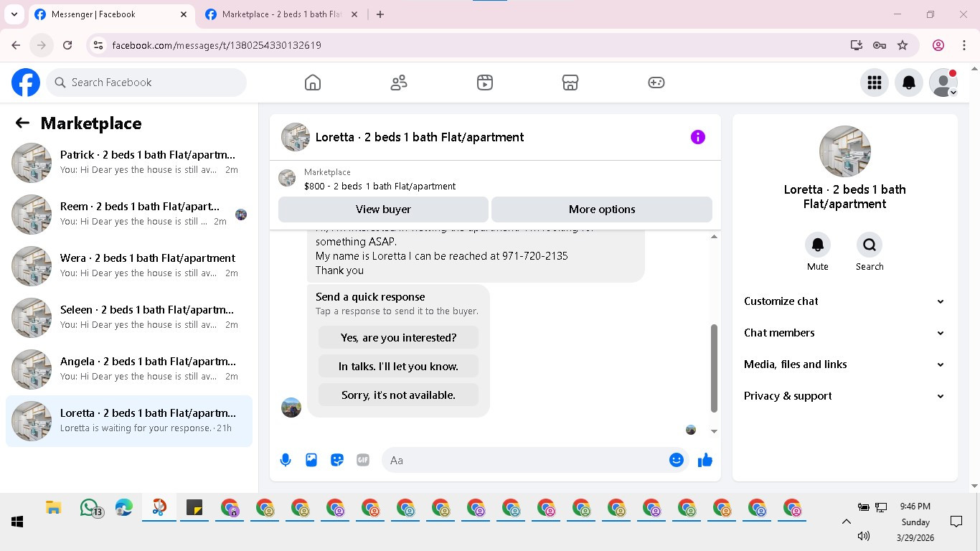Click the Facebook logo
This screenshot has height=551, width=980.
click(x=26, y=83)
